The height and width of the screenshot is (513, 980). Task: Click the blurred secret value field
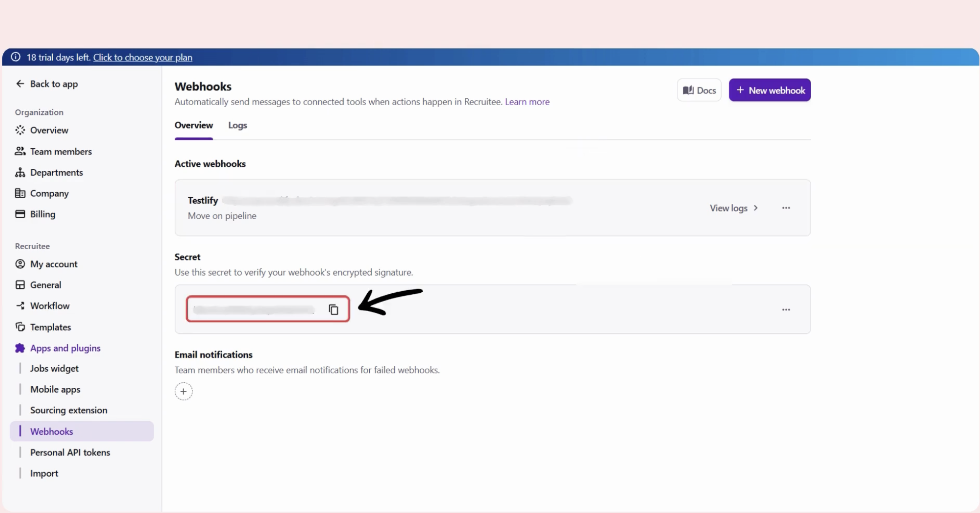[254, 310]
